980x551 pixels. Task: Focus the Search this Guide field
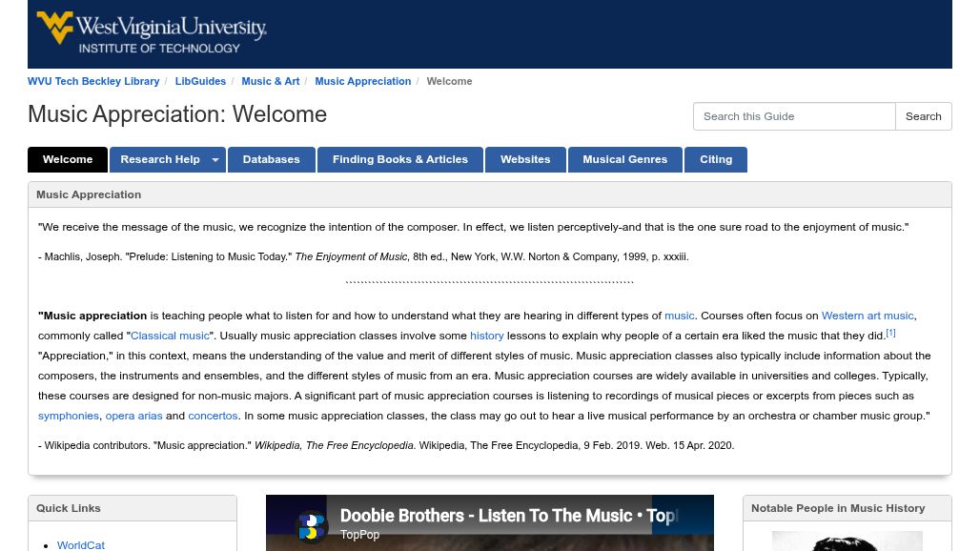tap(794, 116)
